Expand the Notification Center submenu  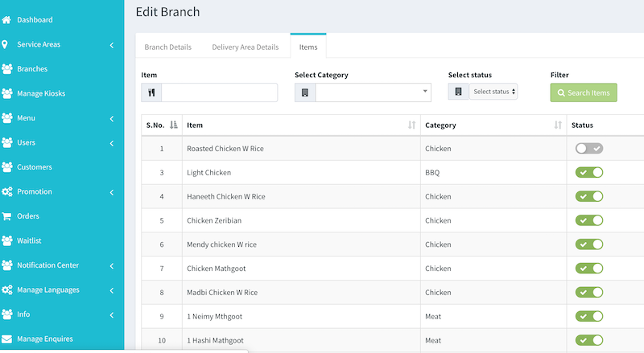(112, 266)
